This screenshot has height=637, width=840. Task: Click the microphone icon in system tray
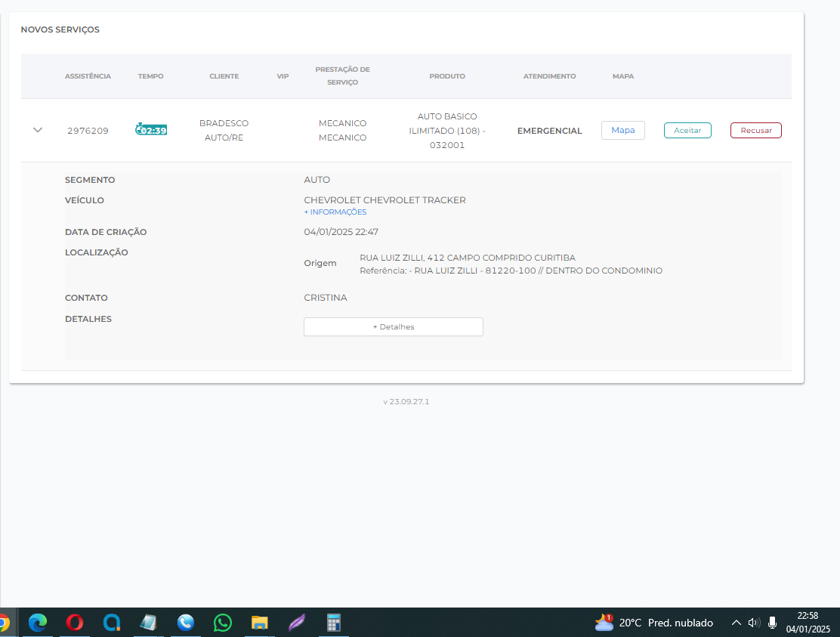point(772,623)
